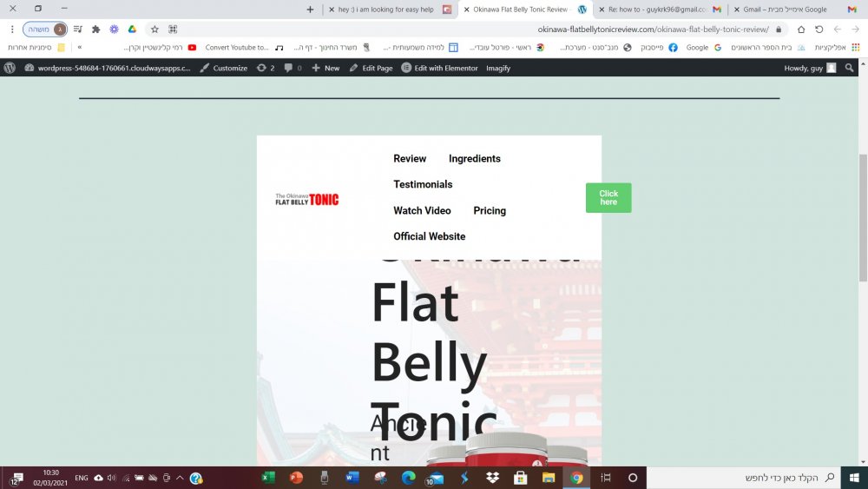868x489 pixels.
Task: Open Excel from the taskbar
Action: tap(268, 478)
